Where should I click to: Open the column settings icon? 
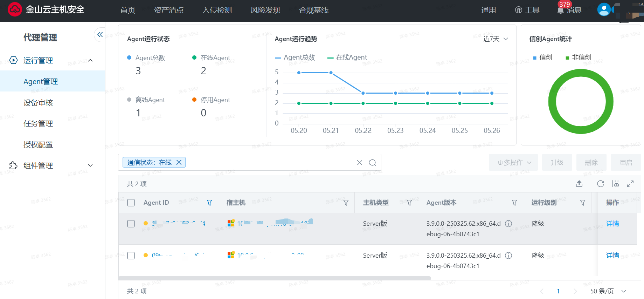click(x=615, y=184)
